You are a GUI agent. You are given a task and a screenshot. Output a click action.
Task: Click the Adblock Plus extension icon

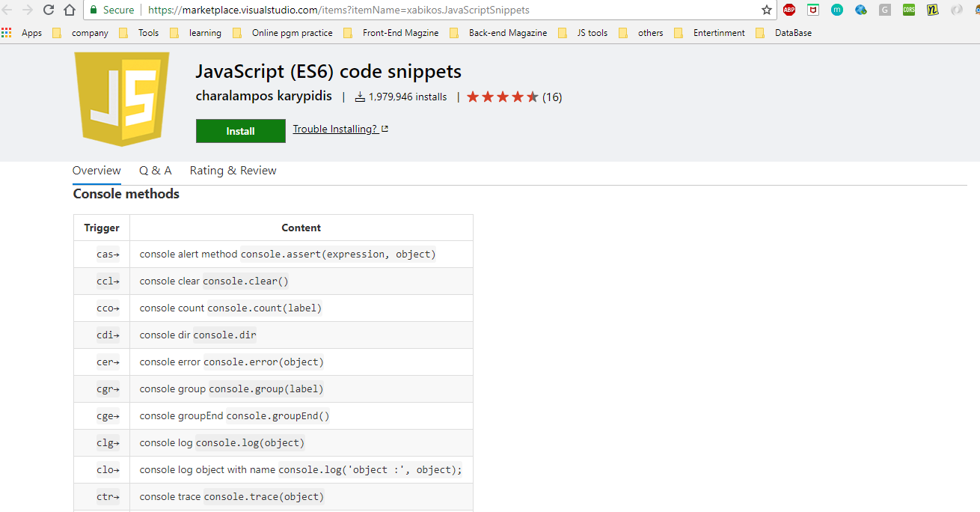789,10
